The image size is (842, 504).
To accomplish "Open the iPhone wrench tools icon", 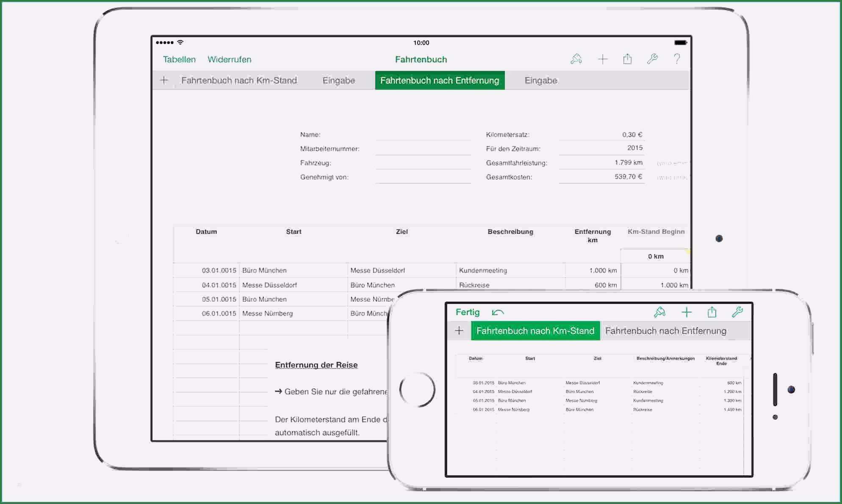I will 737,313.
